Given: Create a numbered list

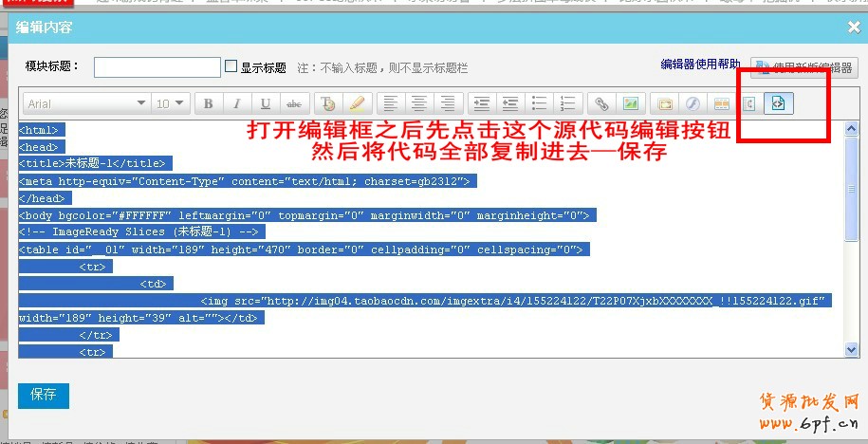Looking at the screenshot, I should pos(568,103).
